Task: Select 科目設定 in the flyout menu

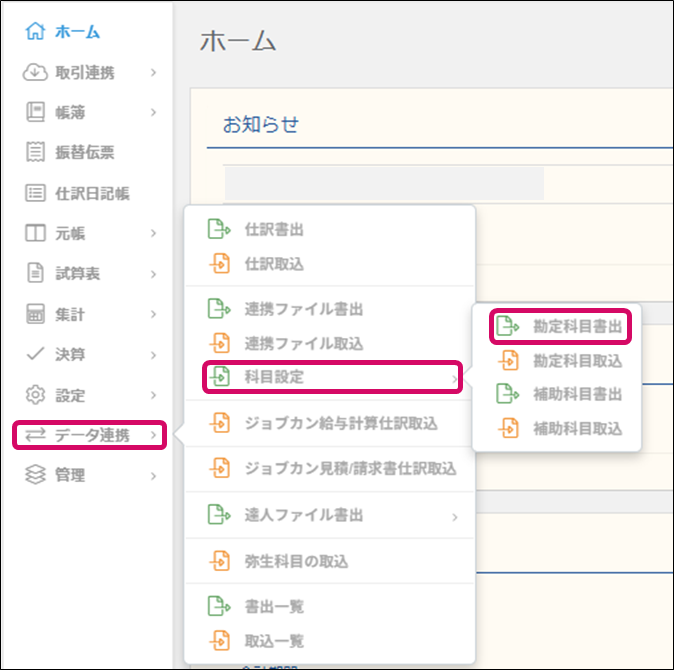Action: (274, 377)
